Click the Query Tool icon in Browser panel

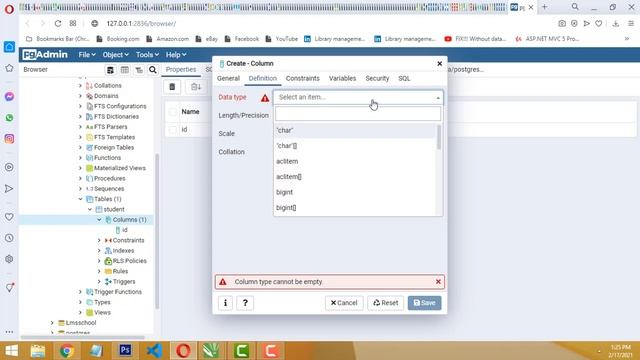point(110,70)
